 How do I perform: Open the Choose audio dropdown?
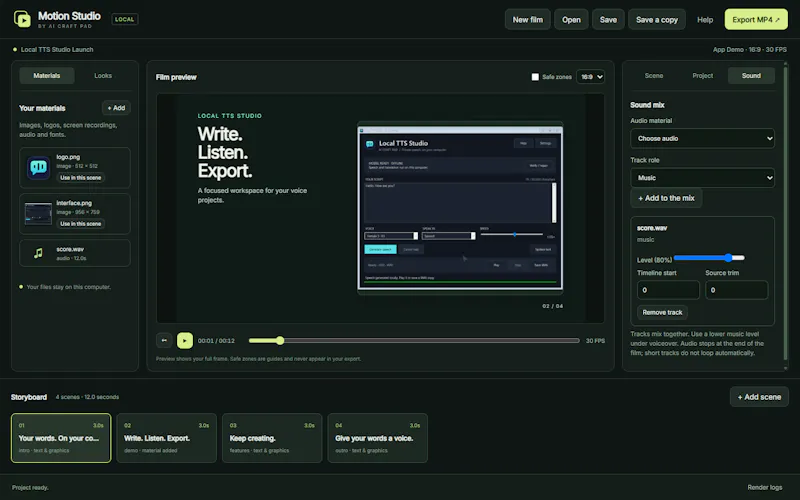click(x=702, y=138)
